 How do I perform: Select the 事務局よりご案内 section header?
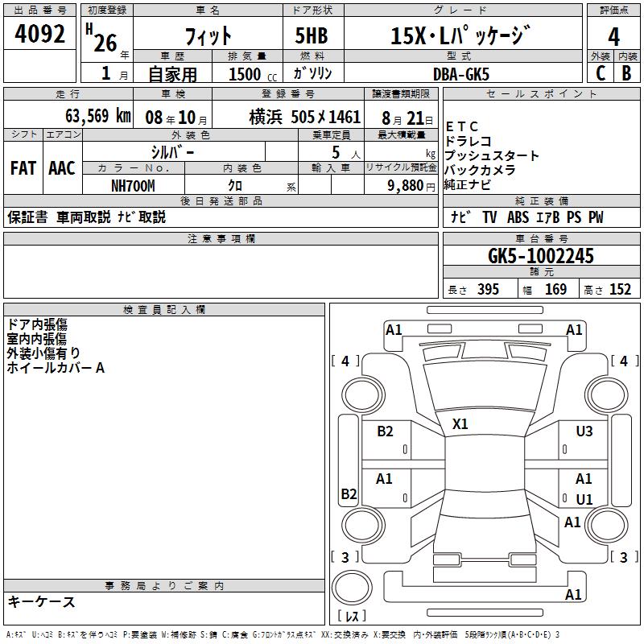click(164, 586)
